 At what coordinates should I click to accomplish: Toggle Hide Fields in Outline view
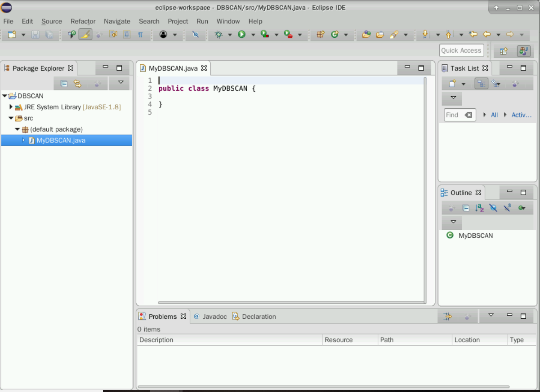[493, 208]
